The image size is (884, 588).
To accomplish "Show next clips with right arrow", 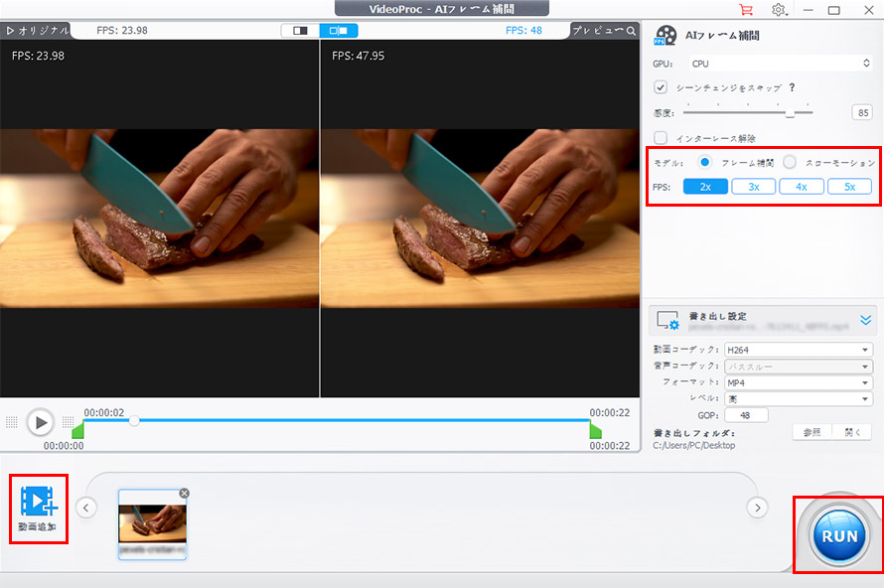I will pos(757,508).
